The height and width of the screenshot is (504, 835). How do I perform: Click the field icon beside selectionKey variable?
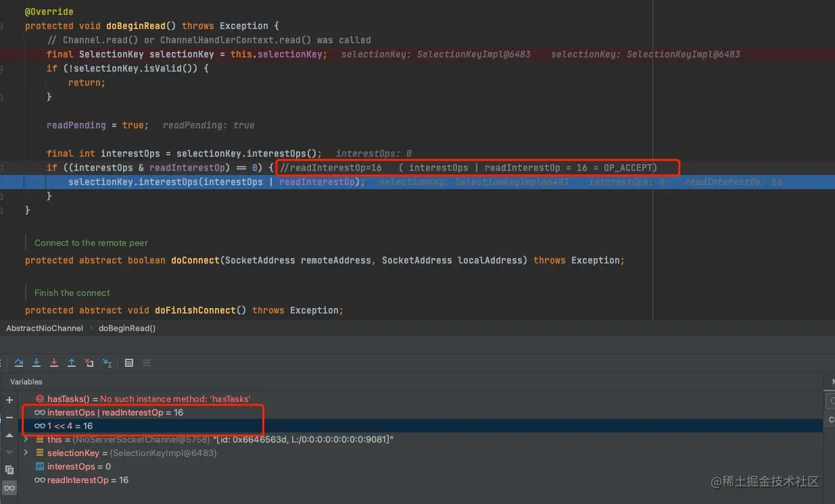[40, 453]
